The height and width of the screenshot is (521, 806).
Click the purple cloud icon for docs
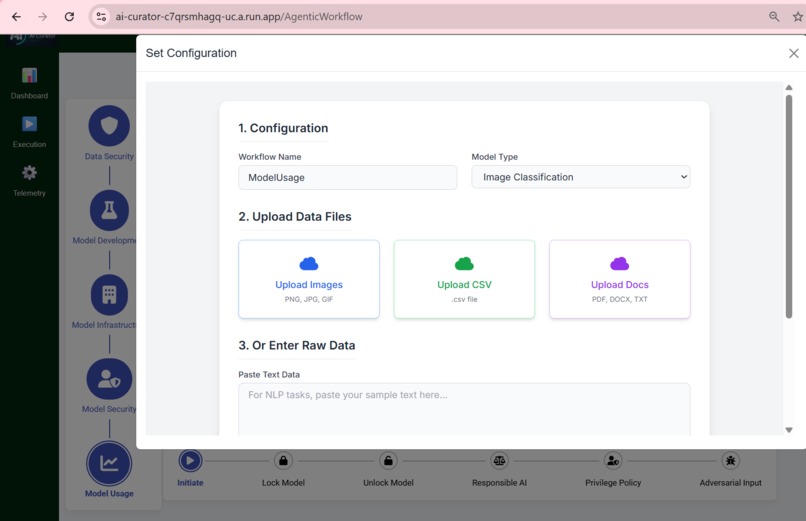click(x=619, y=264)
